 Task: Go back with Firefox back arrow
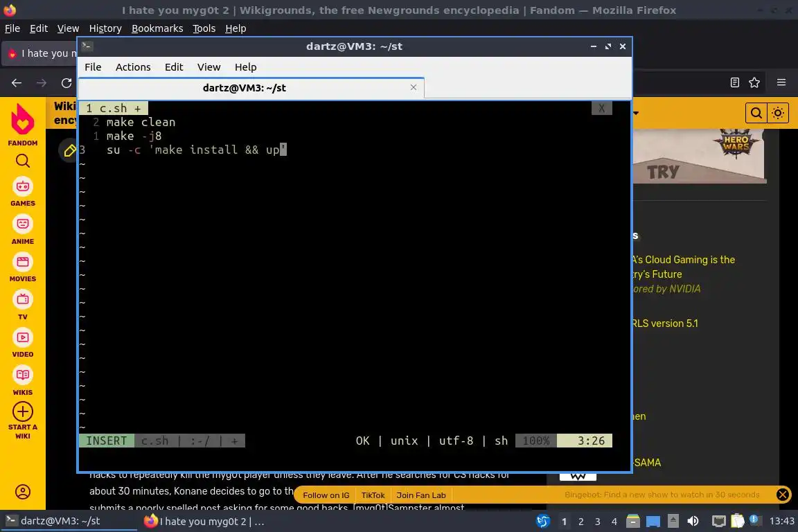point(17,83)
